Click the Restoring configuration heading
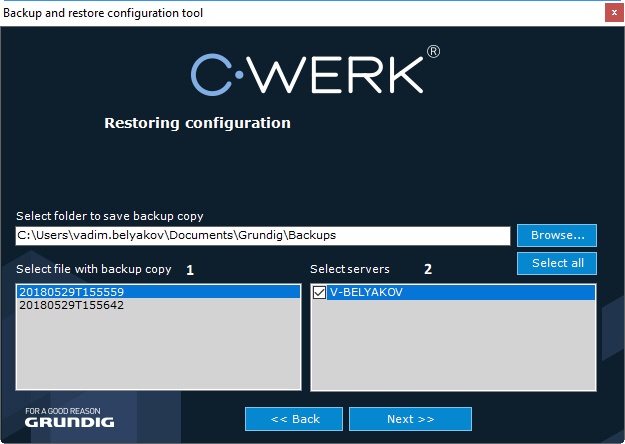 pyautogui.click(x=197, y=123)
